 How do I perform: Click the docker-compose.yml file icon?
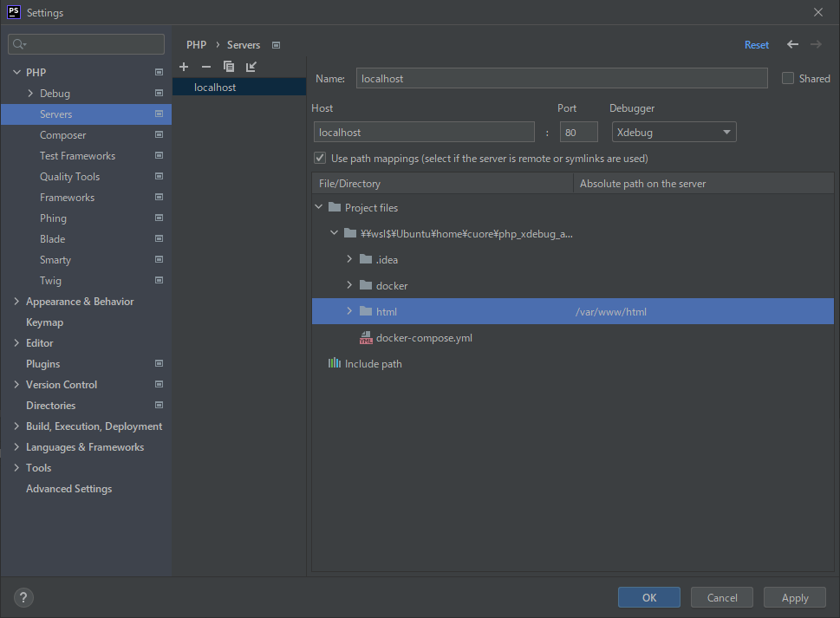point(366,338)
